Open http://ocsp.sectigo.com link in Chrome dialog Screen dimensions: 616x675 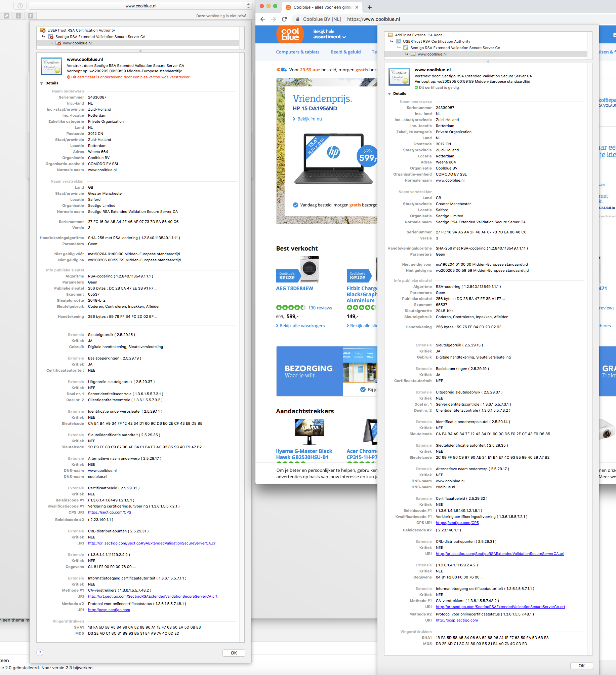point(457,620)
